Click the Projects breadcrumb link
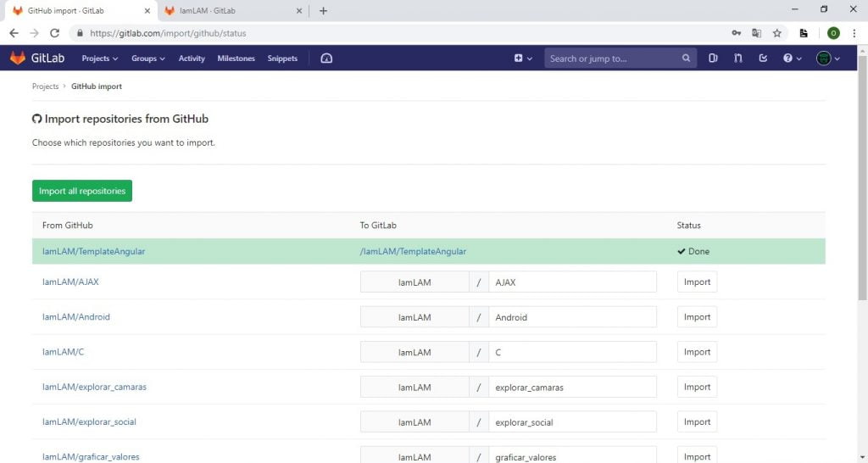The width and height of the screenshot is (868, 463). (x=46, y=86)
